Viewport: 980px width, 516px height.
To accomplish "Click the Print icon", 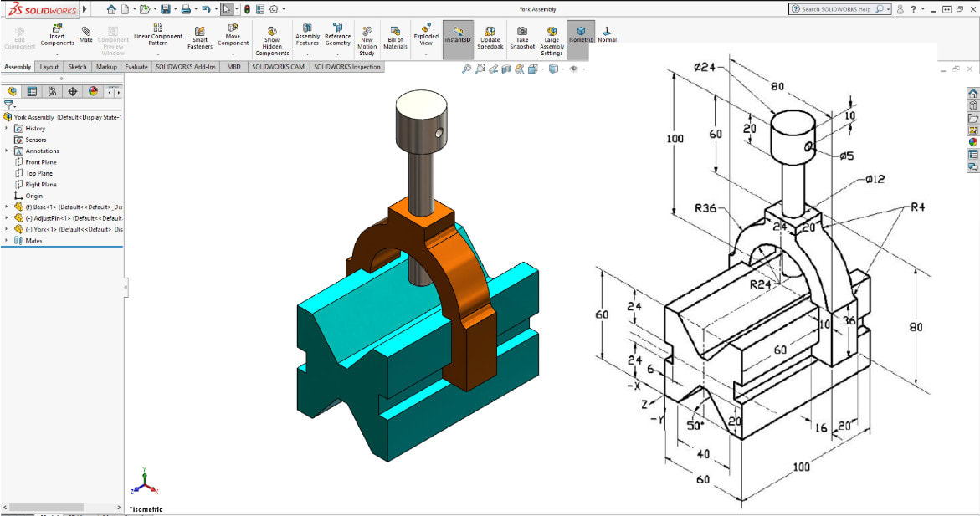I will tap(186, 9).
